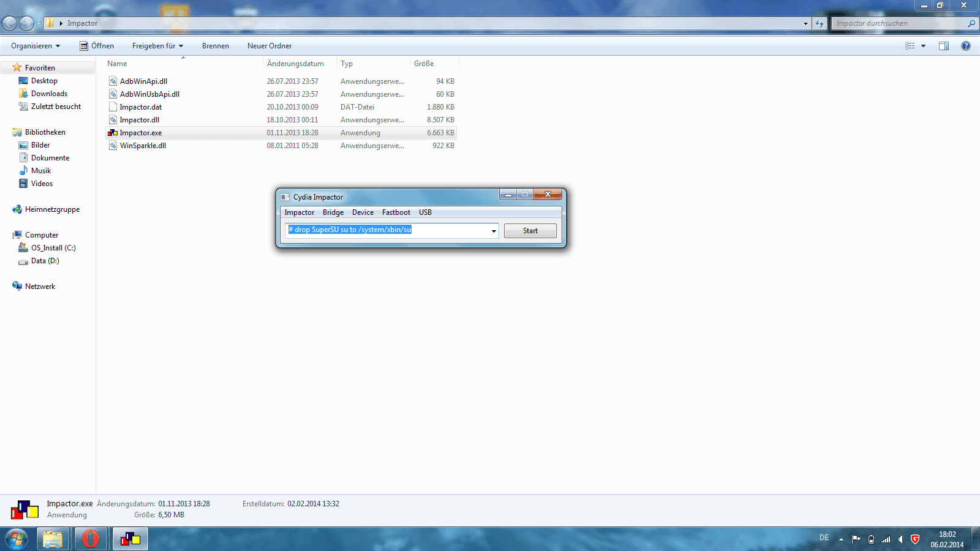Click the DE language indicator
The width and height of the screenshot is (980, 551).
pos(824,538)
